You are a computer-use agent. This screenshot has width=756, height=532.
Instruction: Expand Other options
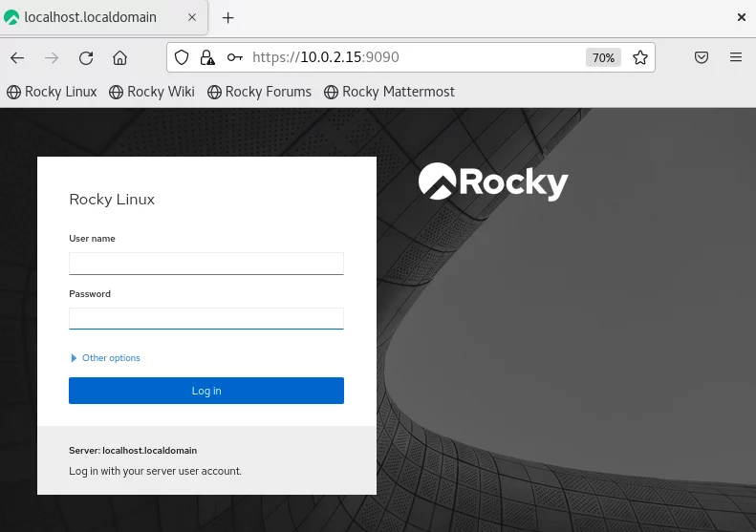coord(105,358)
